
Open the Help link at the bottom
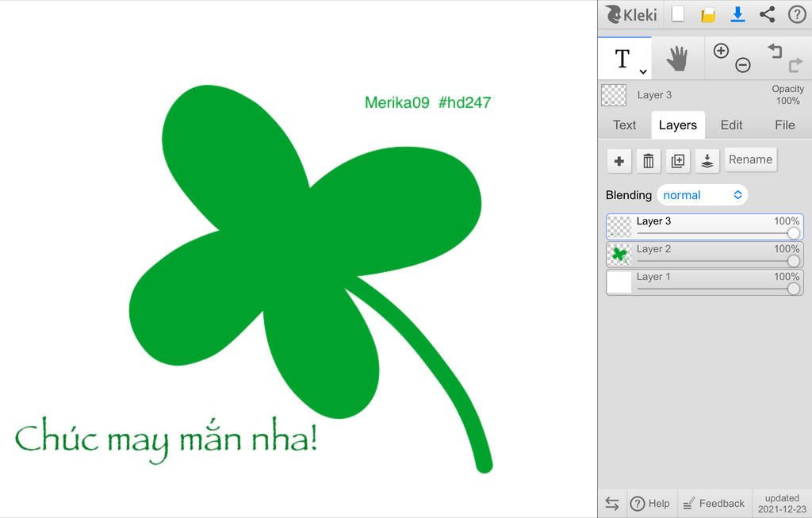tap(650, 504)
